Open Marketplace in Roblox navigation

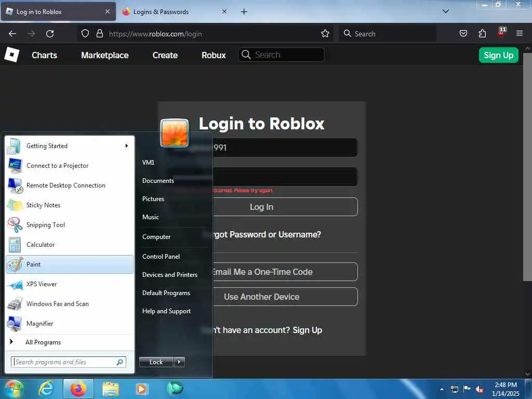pyautogui.click(x=105, y=55)
